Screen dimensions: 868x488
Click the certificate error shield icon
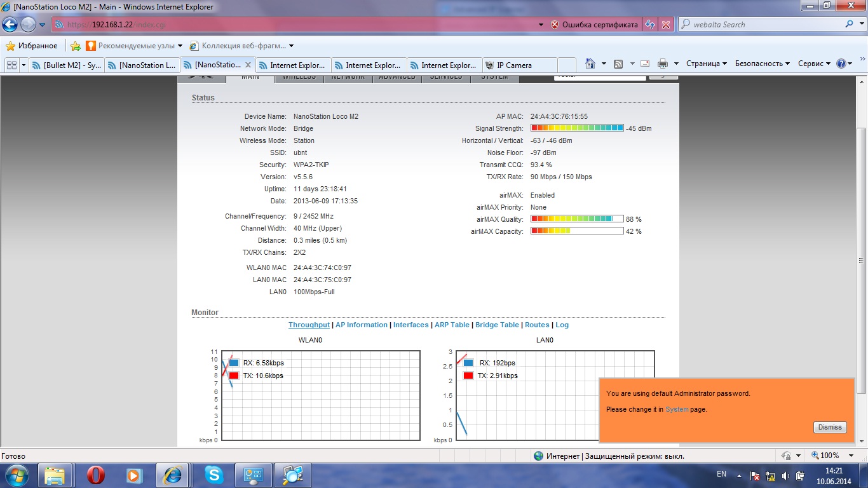(x=555, y=25)
